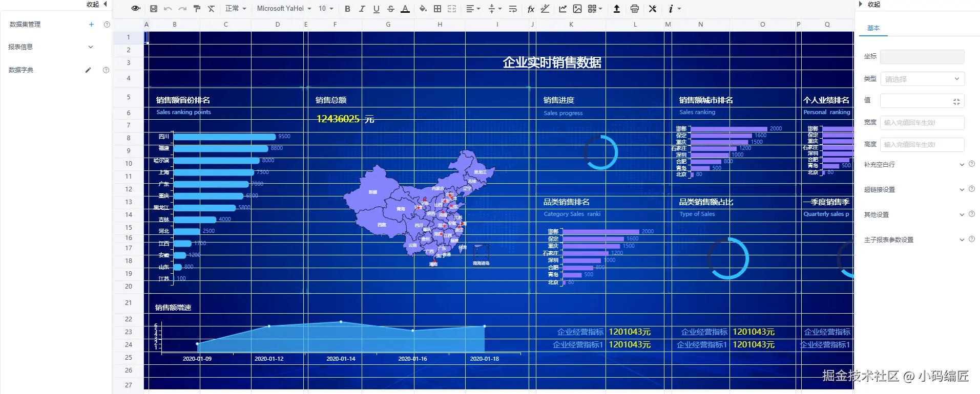Save the report with the disk icon
The width and height of the screenshot is (980, 394).
(154, 9)
